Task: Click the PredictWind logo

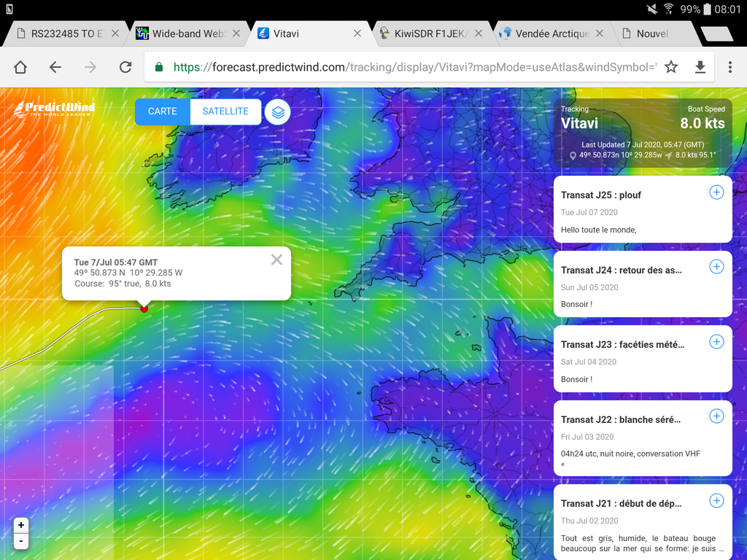Action: pos(55,109)
